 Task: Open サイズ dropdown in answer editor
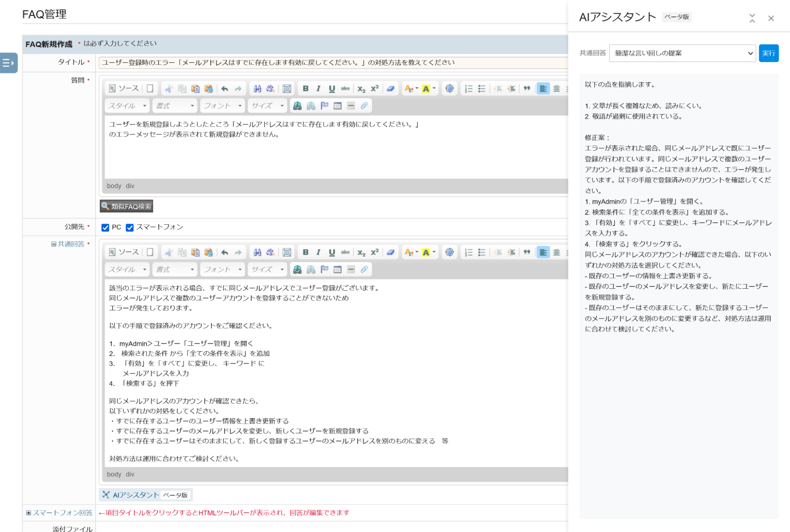[268, 269]
